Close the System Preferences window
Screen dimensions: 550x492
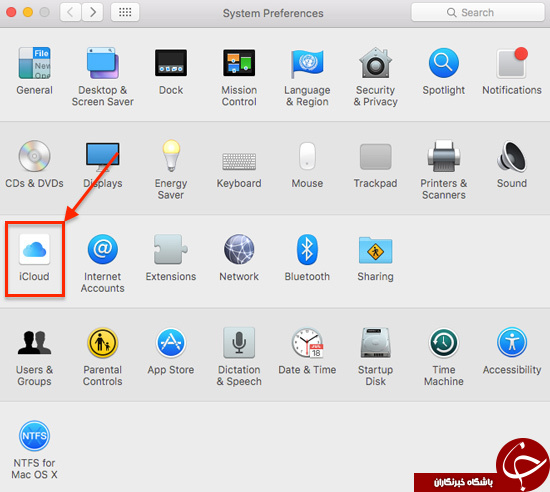tap(11, 12)
